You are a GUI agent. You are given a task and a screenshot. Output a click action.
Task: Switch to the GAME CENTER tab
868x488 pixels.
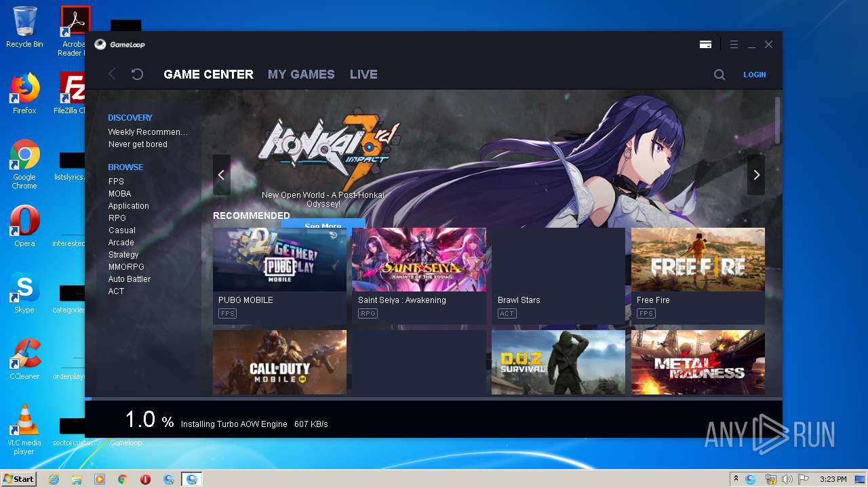209,75
